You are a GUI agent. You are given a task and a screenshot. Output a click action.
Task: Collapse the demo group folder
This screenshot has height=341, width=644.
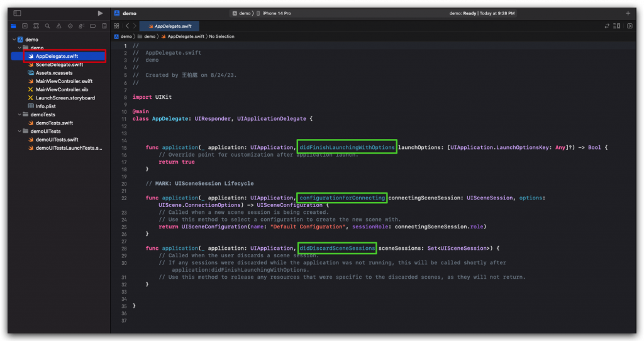(19, 48)
